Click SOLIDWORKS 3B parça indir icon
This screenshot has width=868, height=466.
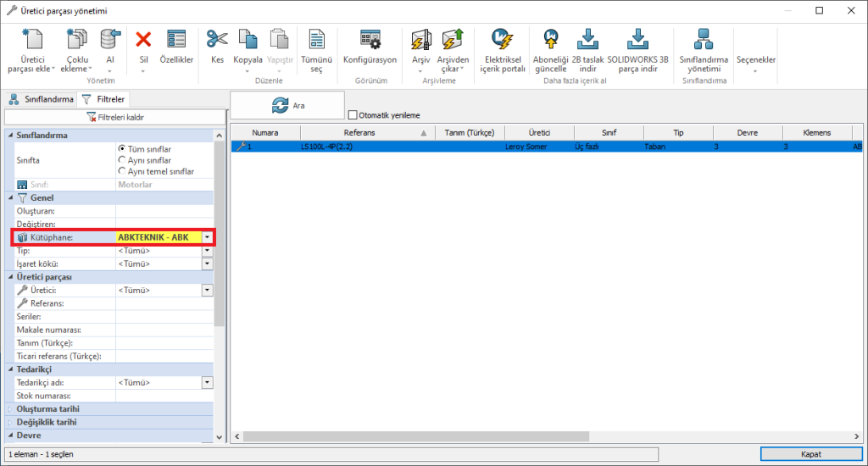637,39
